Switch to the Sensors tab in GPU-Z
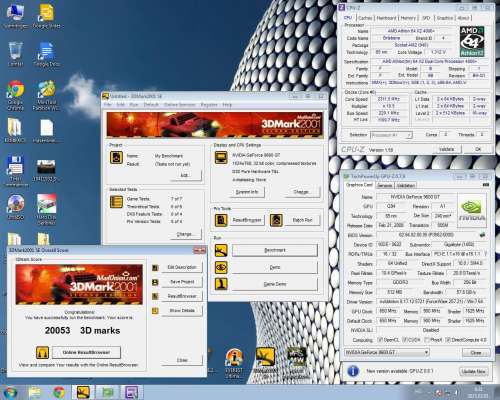The image size is (500, 400). (x=385, y=185)
